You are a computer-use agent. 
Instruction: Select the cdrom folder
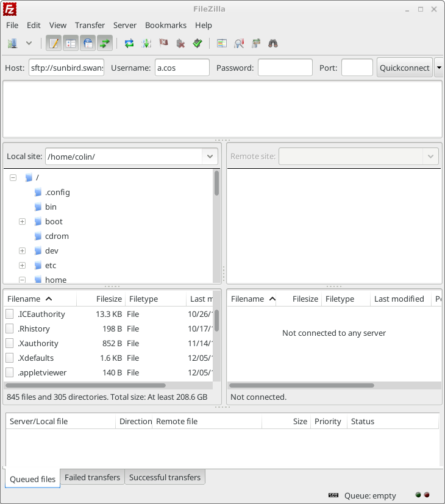[57, 236]
